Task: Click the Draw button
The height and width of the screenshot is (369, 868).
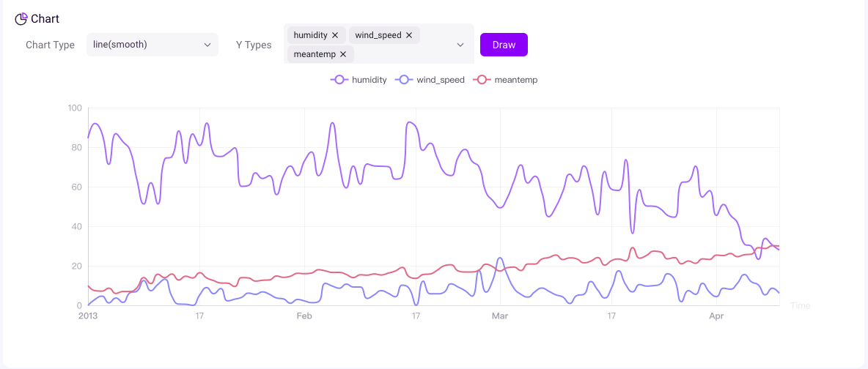Action: 504,45
